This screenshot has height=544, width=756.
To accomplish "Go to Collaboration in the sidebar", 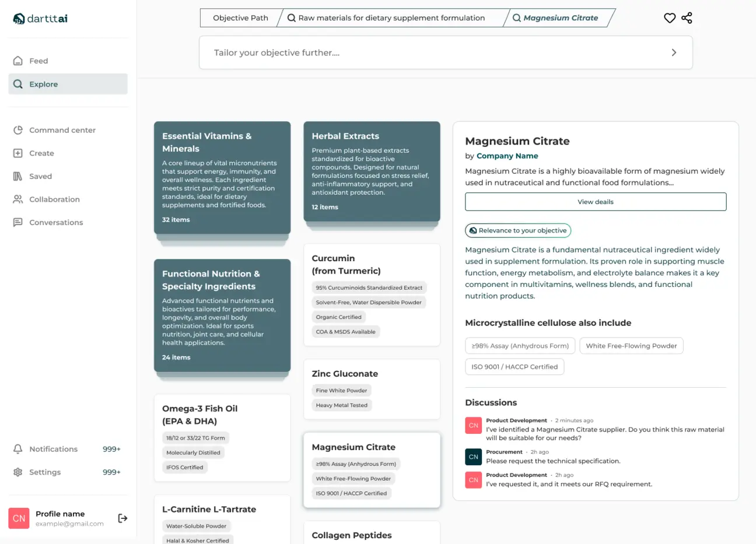I will pos(54,199).
